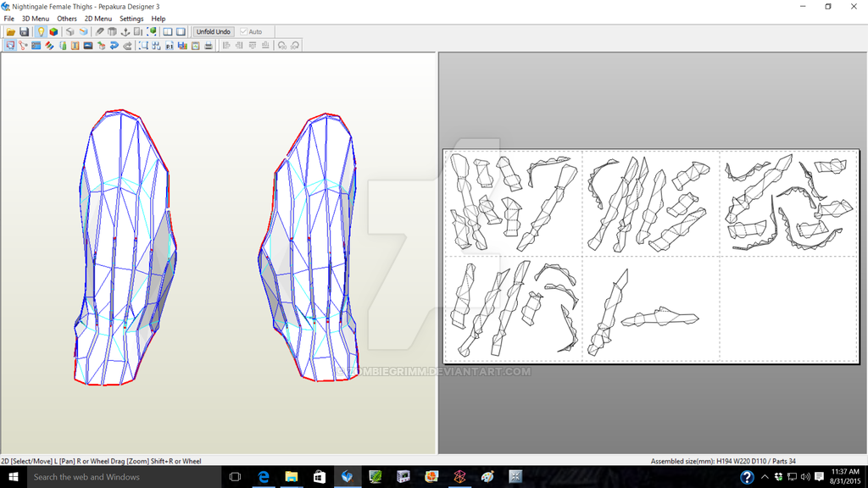Open the volume control tray icon
868x488 pixels.
[805, 477]
